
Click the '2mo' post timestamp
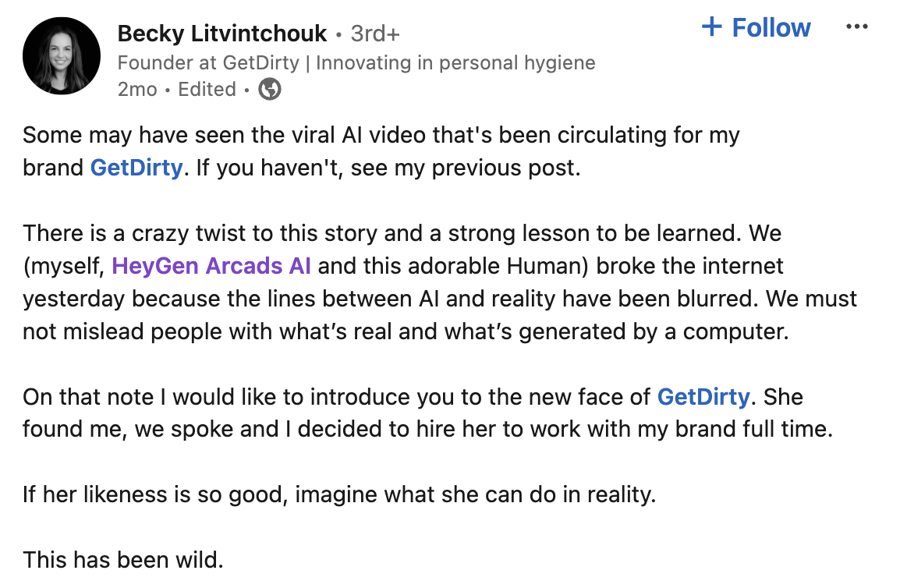pos(137,90)
